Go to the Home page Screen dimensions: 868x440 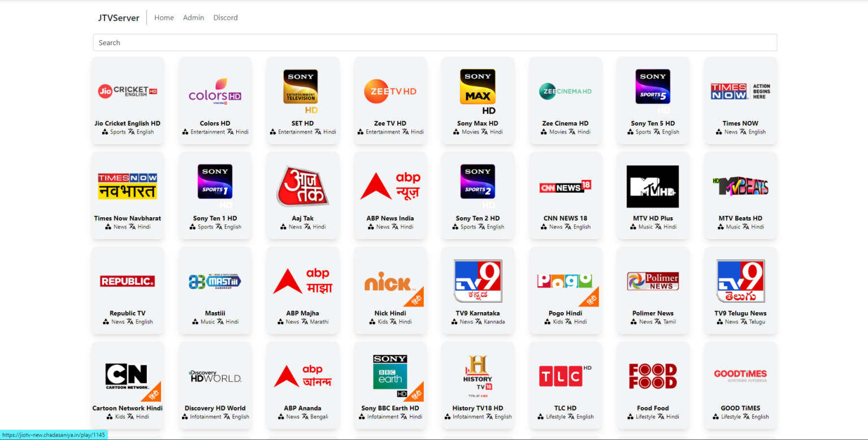click(x=164, y=18)
